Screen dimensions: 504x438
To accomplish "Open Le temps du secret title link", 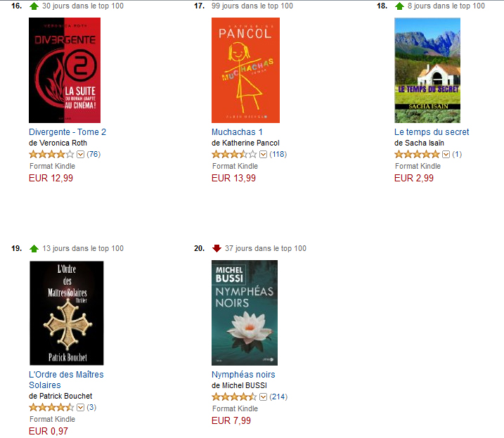I will click(x=432, y=132).
